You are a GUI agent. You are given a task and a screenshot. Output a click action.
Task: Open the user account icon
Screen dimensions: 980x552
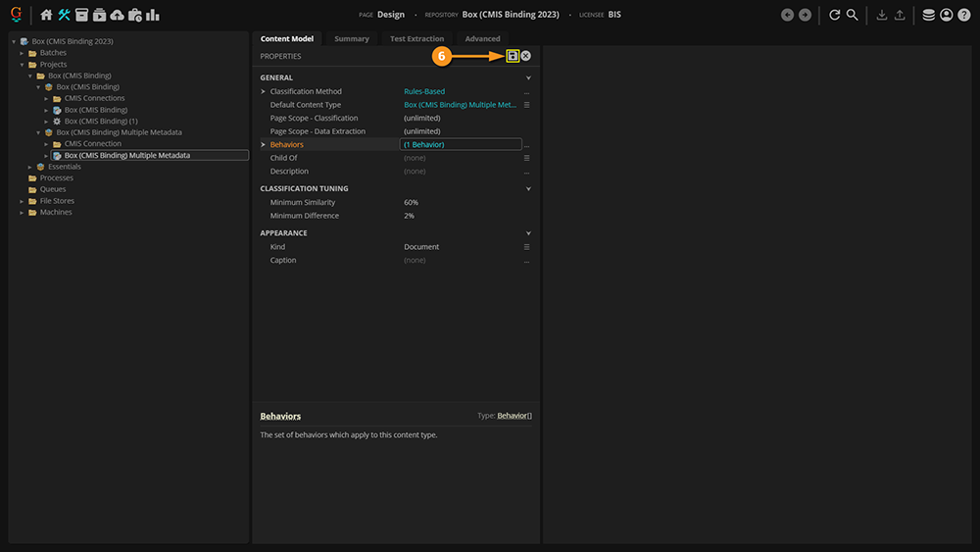[x=947, y=15]
